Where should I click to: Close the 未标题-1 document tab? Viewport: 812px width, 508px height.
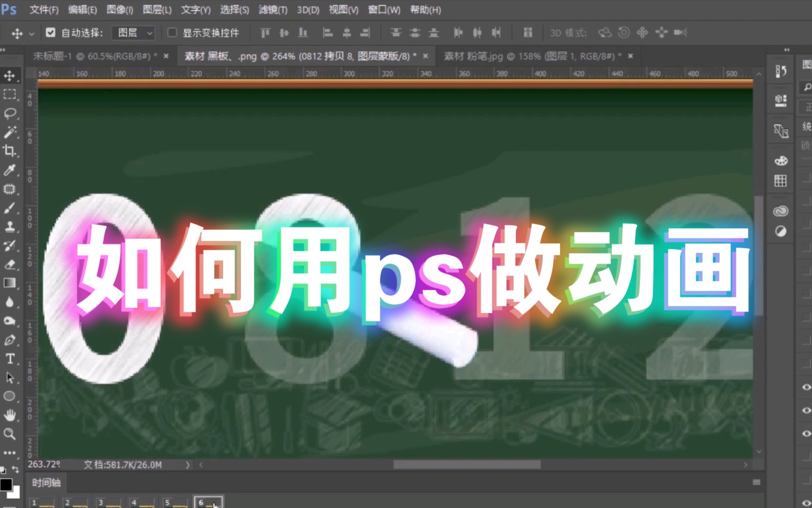(x=166, y=56)
